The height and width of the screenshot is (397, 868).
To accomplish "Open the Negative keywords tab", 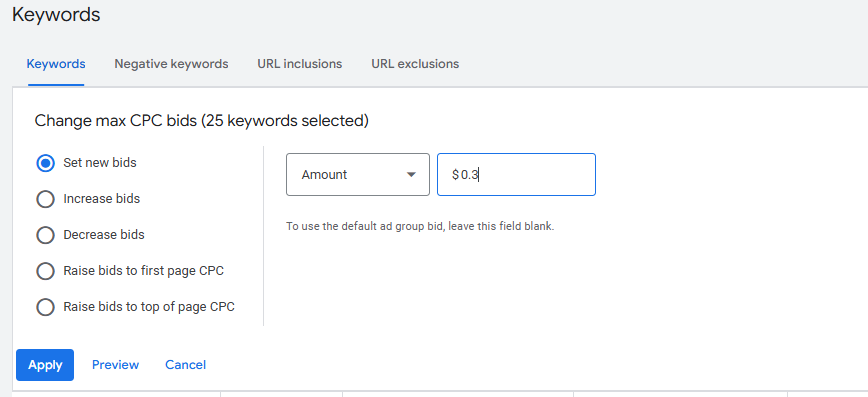I will click(x=171, y=64).
